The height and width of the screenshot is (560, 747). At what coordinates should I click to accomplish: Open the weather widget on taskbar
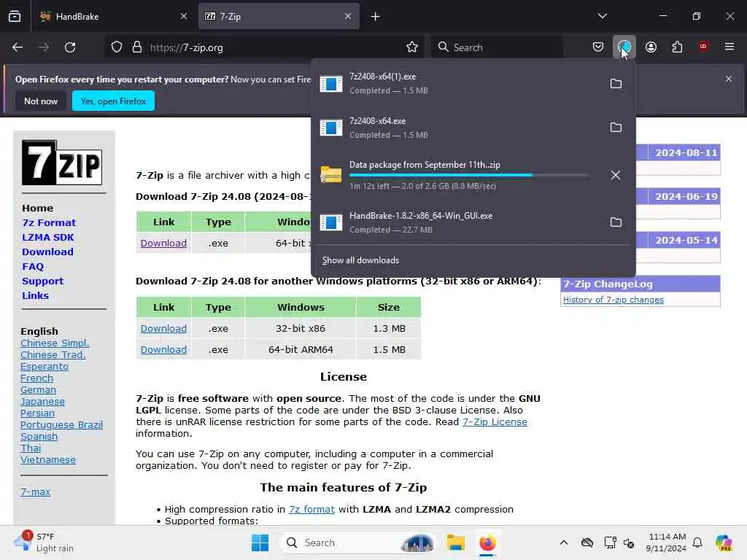44,542
